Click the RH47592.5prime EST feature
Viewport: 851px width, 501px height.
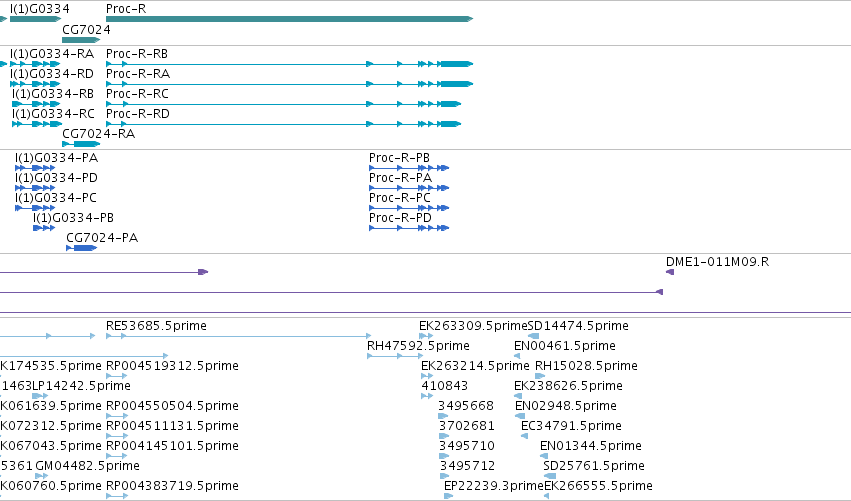point(395,356)
